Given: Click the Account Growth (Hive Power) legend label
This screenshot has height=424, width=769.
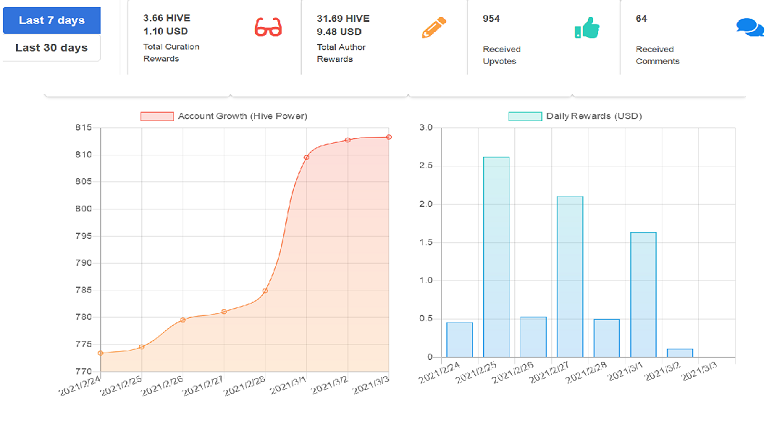Looking at the screenshot, I should pos(242,116).
